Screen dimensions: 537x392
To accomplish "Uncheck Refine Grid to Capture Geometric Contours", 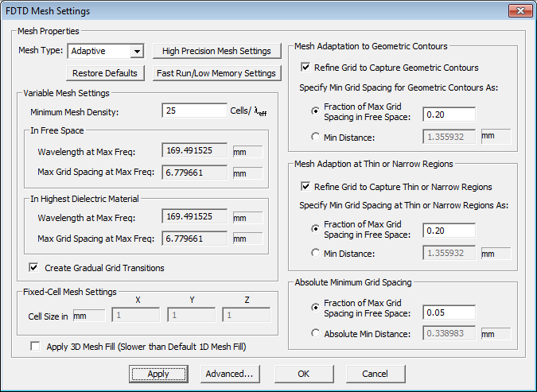I will pos(306,68).
